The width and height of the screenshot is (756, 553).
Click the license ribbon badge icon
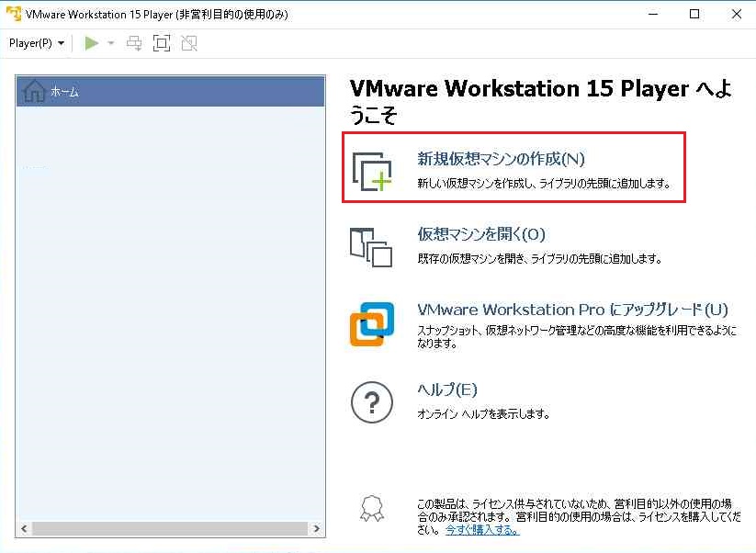(x=372, y=509)
